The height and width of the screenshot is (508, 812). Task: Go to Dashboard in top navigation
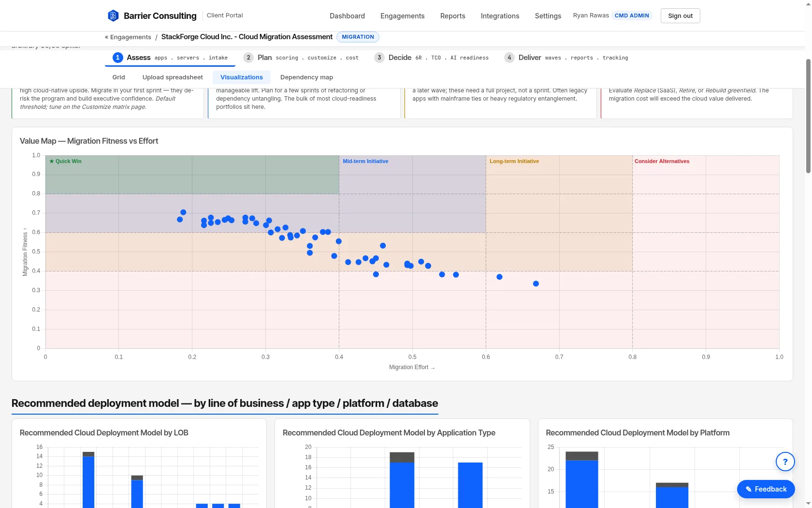(x=347, y=16)
